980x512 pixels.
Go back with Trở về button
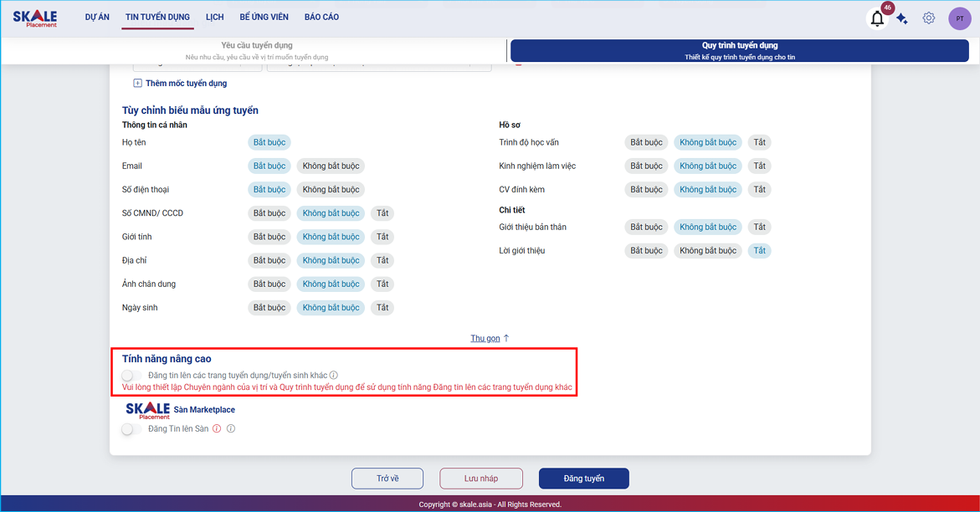[387, 479]
